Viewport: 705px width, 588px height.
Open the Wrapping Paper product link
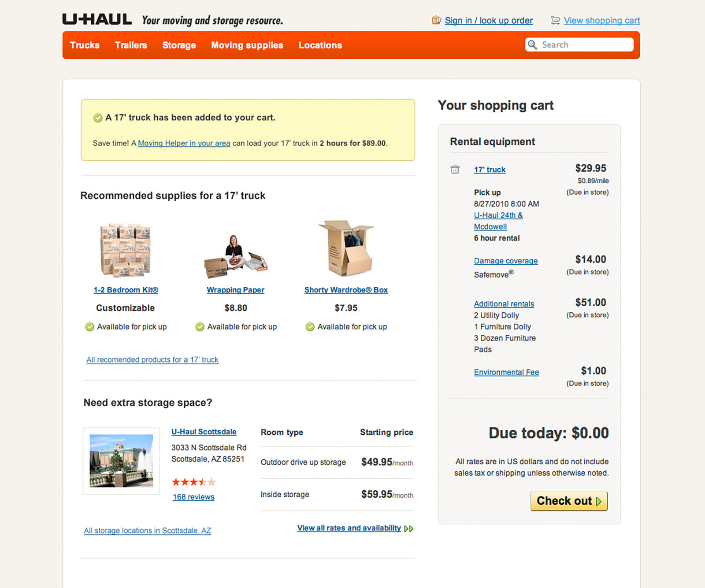pos(236,290)
